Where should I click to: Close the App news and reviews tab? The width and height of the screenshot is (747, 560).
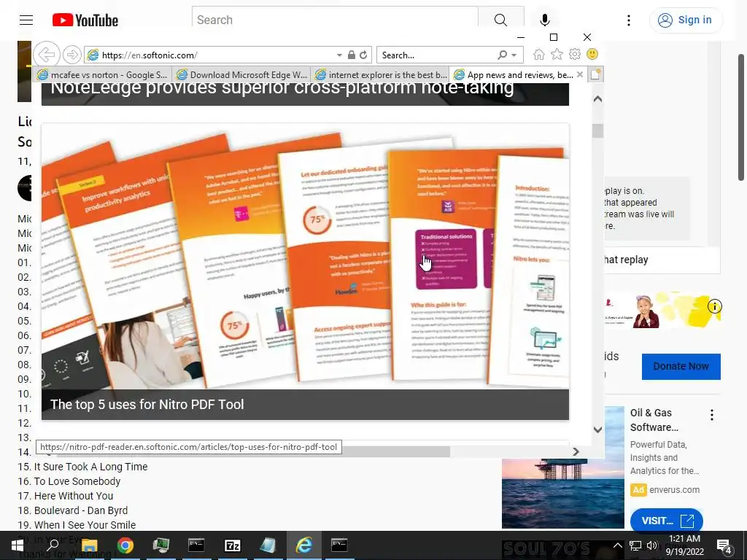click(580, 74)
